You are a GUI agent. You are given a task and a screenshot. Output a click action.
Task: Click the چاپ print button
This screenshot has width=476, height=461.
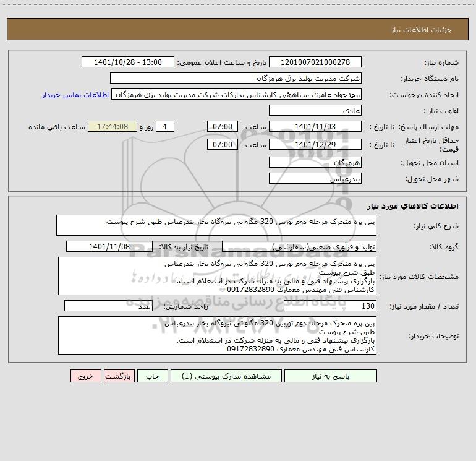(x=153, y=376)
